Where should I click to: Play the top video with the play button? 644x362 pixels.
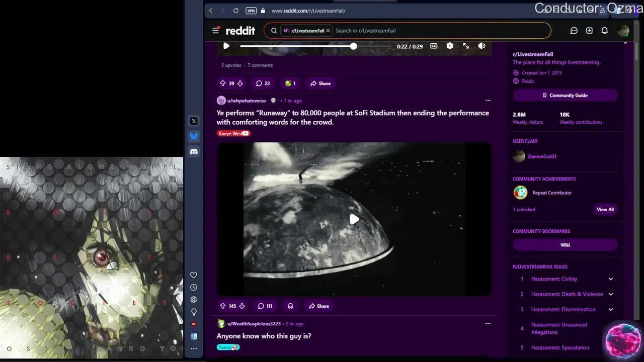(x=226, y=46)
